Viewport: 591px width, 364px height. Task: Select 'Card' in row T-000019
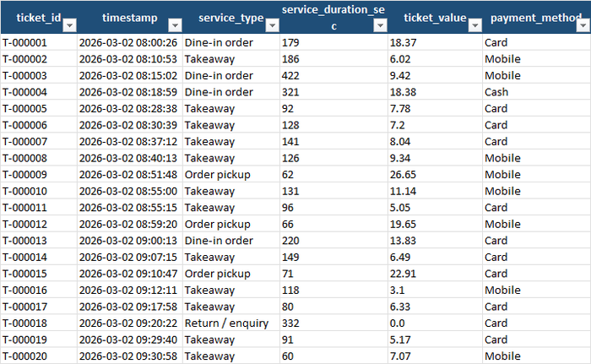[x=537, y=340]
